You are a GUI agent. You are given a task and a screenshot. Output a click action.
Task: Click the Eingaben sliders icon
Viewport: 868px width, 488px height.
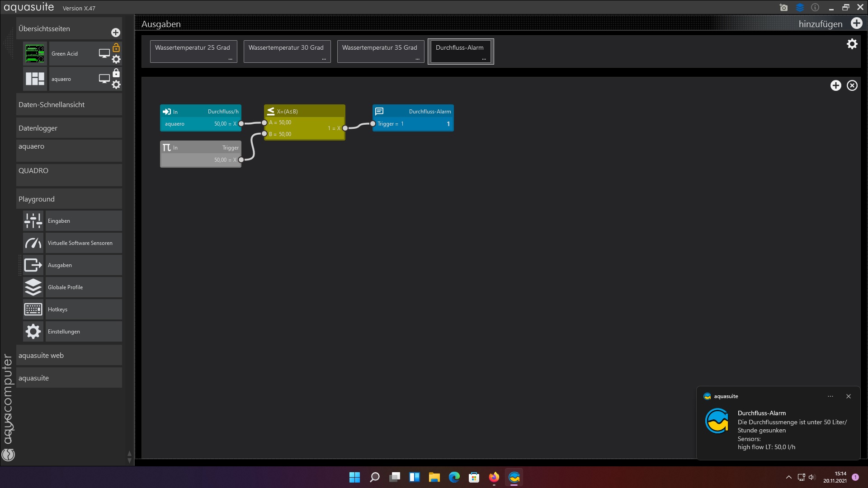[x=33, y=221]
